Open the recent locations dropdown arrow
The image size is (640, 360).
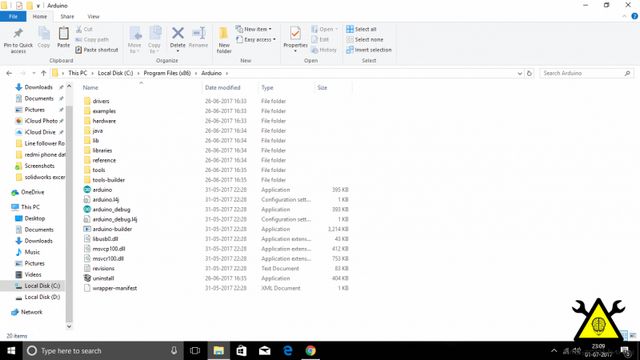pyautogui.click(x=33, y=73)
